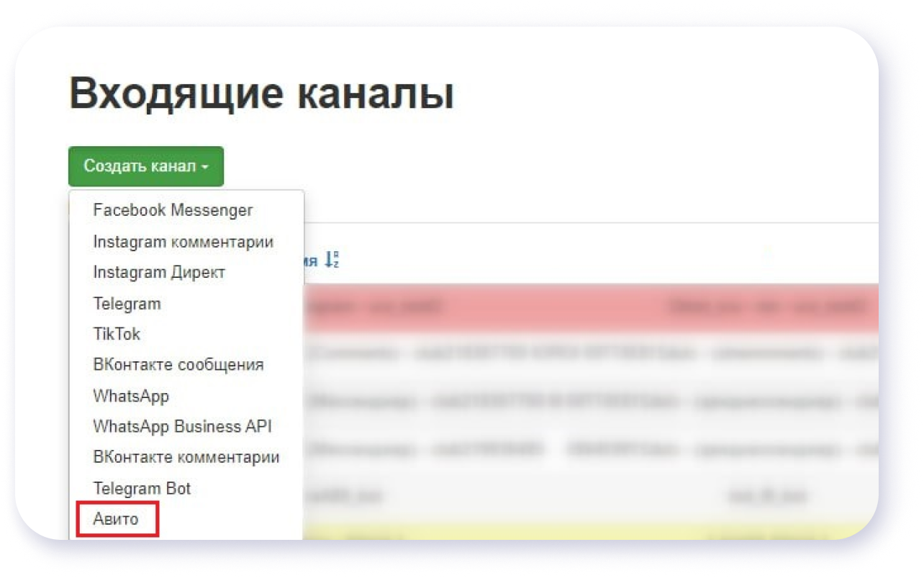
Task: Pick Telegram from the channel list
Action: [x=127, y=304]
